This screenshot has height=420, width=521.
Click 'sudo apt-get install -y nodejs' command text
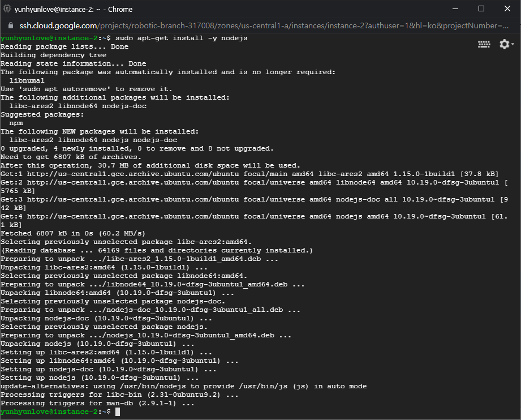182,38
